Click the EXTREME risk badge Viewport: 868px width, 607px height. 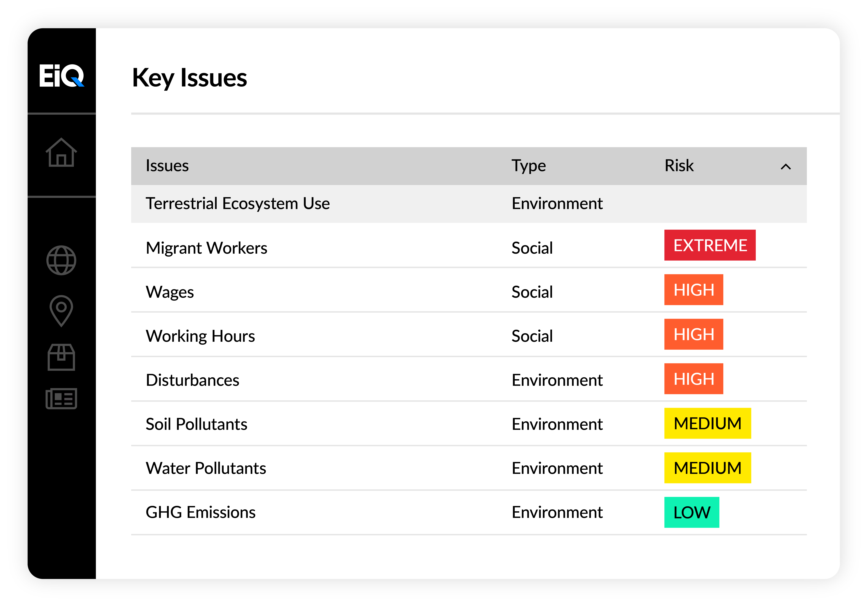pyautogui.click(x=710, y=245)
